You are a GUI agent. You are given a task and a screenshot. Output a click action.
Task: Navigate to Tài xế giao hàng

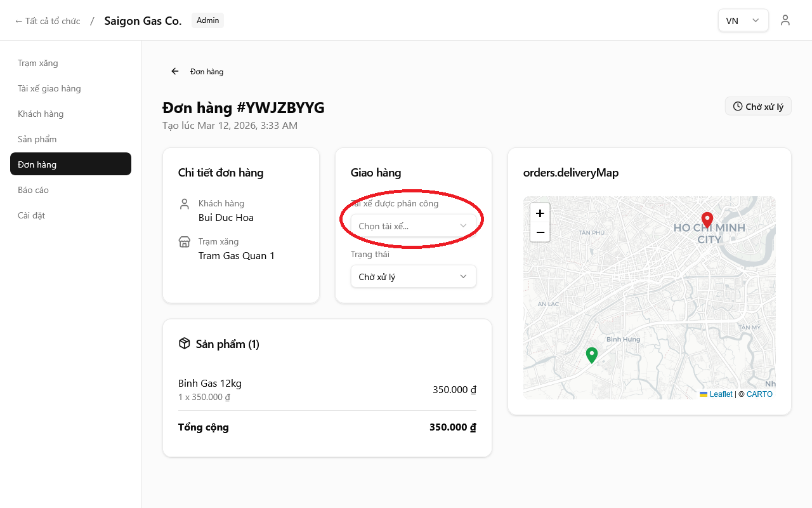point(49,88)
